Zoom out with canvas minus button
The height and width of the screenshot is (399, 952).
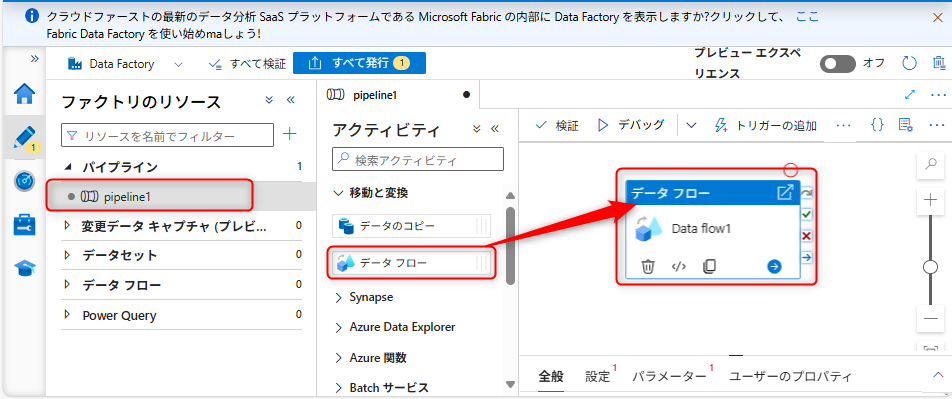pyautogui.click(x=930, y=319)
